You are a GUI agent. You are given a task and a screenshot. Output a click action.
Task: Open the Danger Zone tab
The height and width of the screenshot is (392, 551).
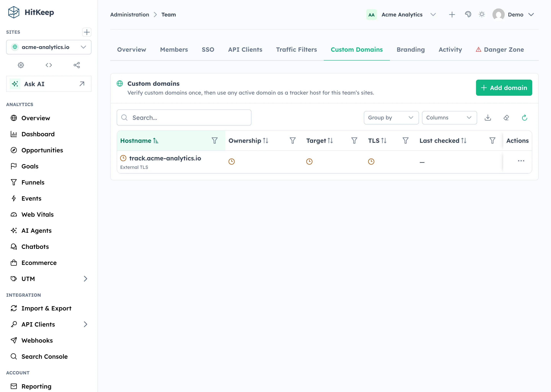(x=500, y=50)
